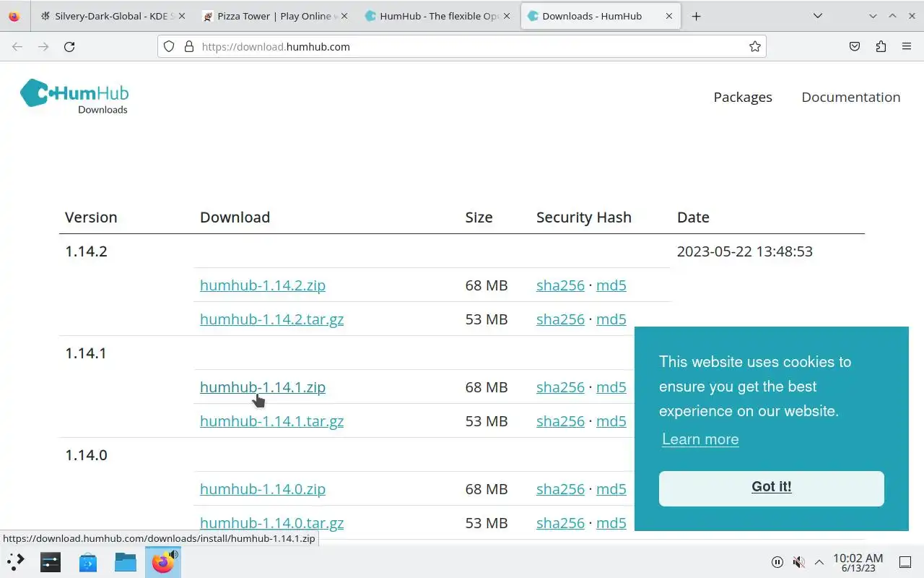Download humhub-1.14.2.zip
This screenshot has width=924, height=578.
263,285
